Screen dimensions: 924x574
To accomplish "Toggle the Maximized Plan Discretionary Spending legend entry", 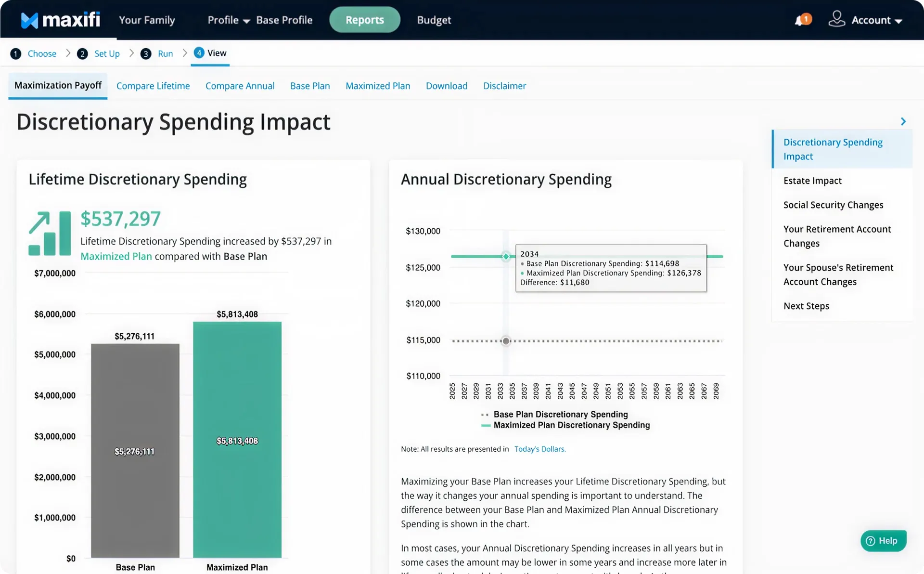I will tap(571, 425).
